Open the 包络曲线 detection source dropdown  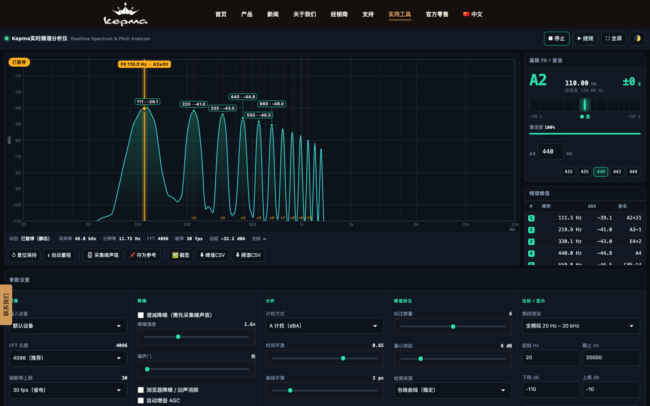click(x=453, y=390)
